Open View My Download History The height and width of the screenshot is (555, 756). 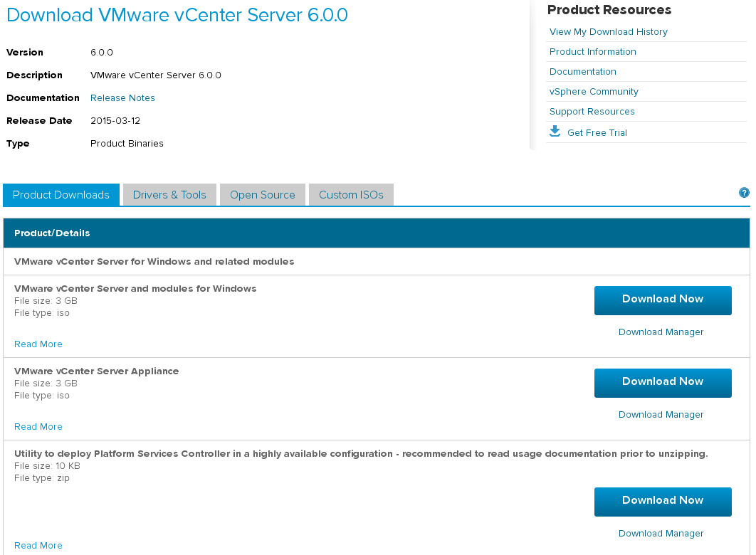609,32
